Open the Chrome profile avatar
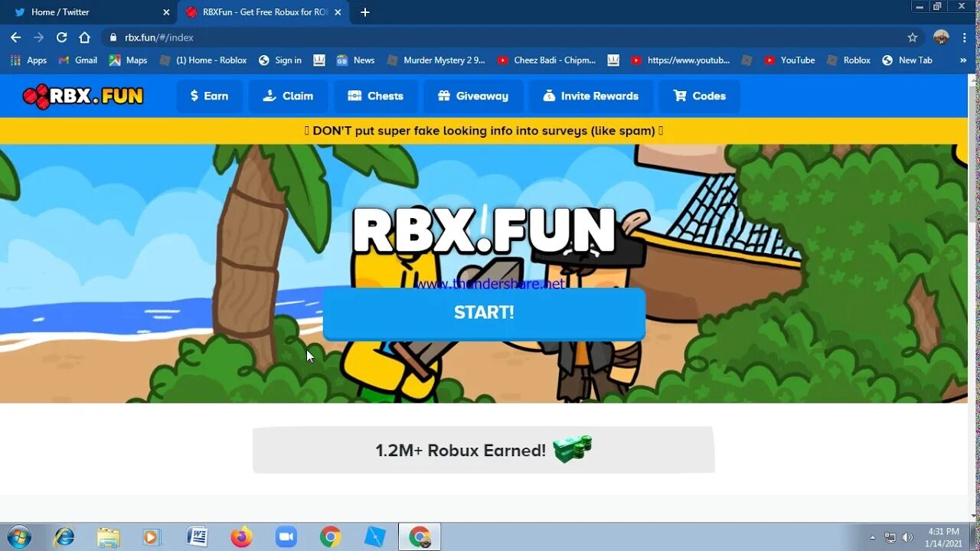Image resolution: width=980 pixels, height=551 pixels. (942, 37)
